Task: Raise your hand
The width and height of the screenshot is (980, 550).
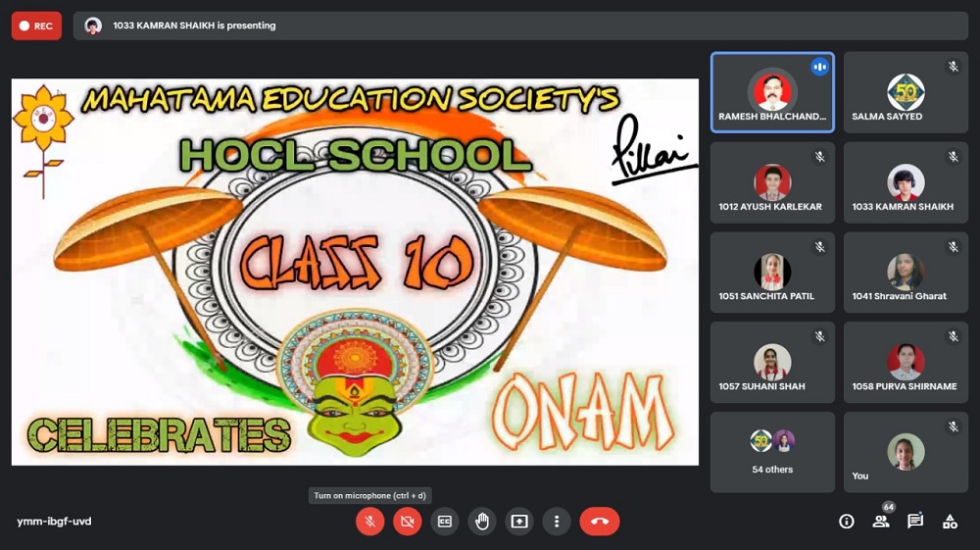Action: tap(482, 522)
